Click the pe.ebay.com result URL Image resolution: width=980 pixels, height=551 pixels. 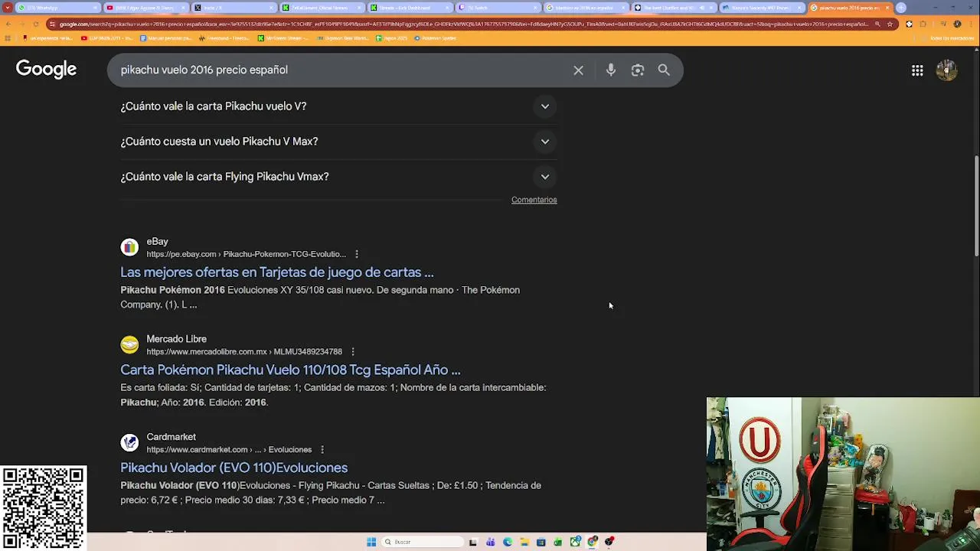pos(246,254)
